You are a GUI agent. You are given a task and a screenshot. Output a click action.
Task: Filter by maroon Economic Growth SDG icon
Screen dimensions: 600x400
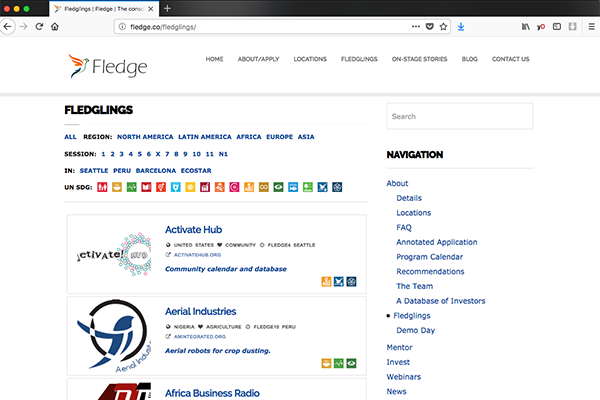click(x=205, y=187)
